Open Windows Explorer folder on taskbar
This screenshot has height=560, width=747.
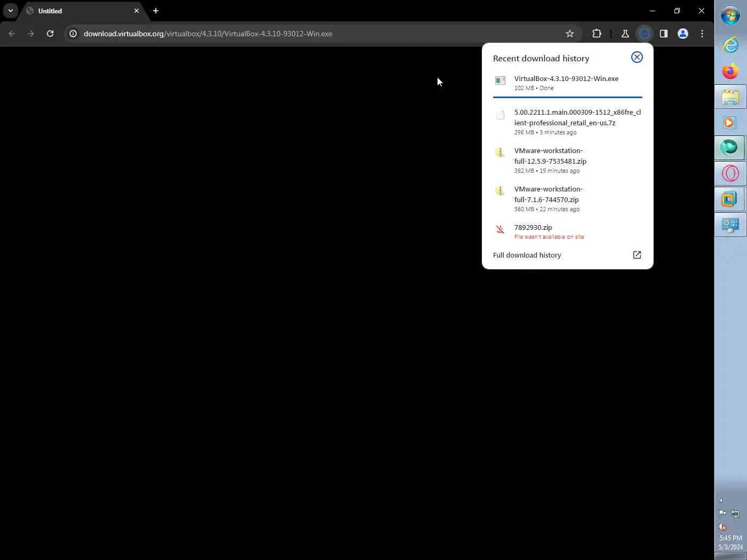pyautogui.click(x=730, y=97)
